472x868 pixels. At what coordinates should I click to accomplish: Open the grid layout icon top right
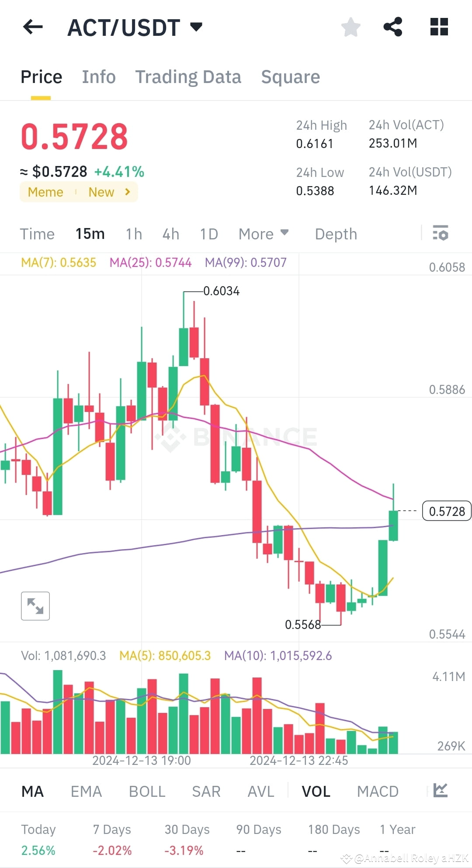(438, 27)
